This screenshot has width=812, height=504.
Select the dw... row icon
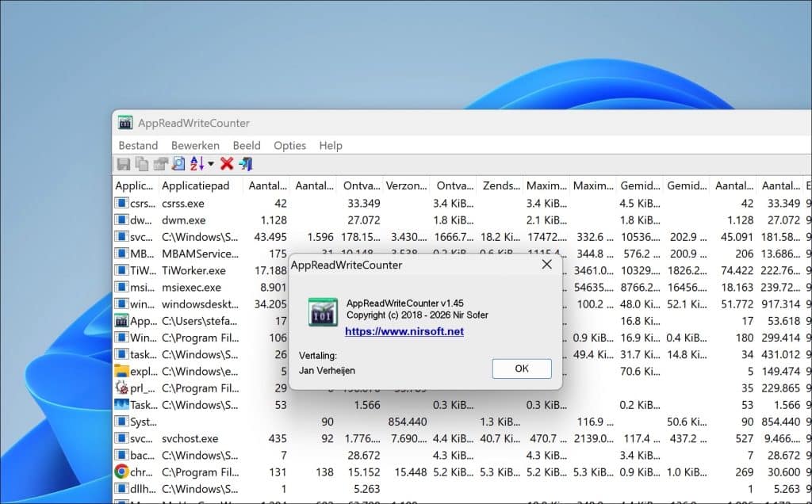coord(121,220)
